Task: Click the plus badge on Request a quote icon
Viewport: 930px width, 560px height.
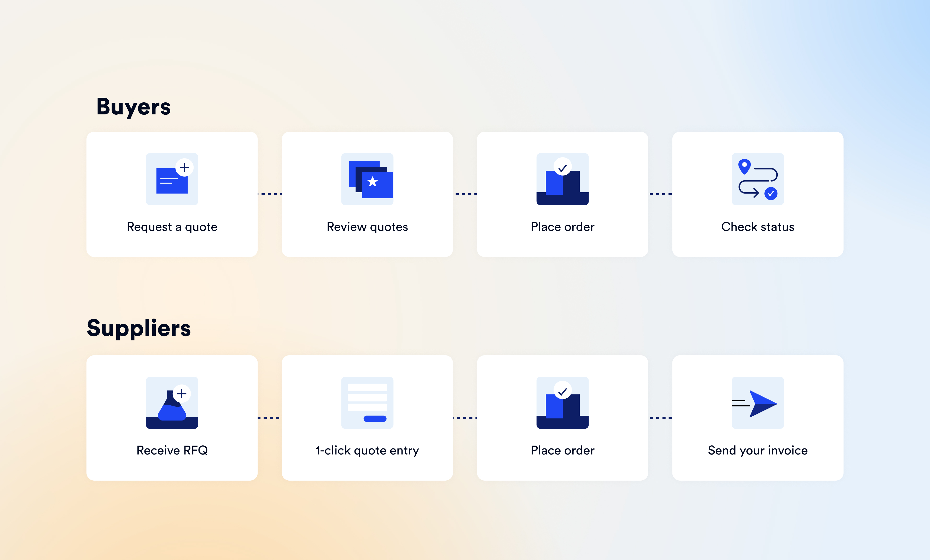Action: click(x=184, y=167)
